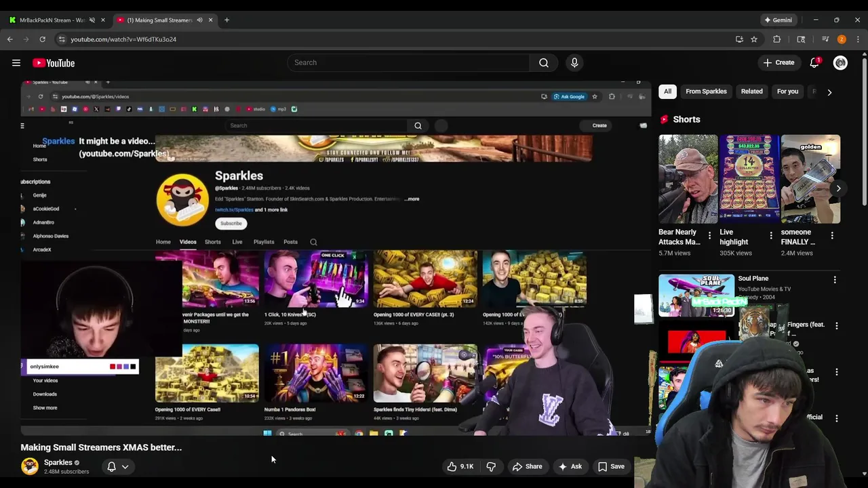The width and height of the screenshot is (868, 488).
Task: View site information icon in address bar
Action: click(62, 39)
